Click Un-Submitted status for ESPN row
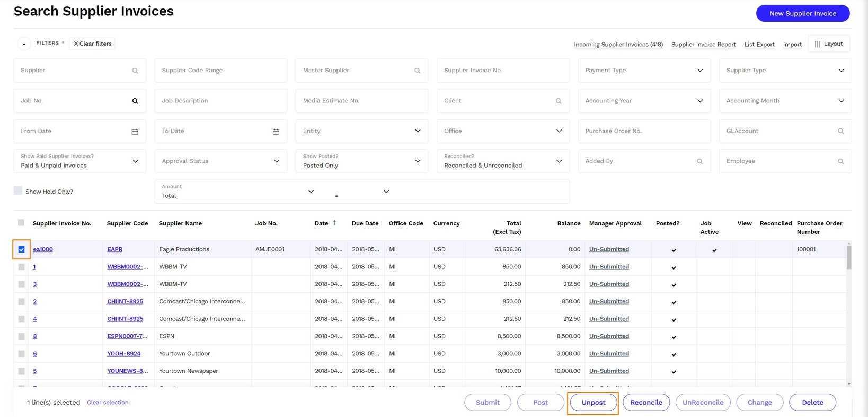Image resolution: width=868 pixels, height=417 pixels. click(x=609, y=336)
